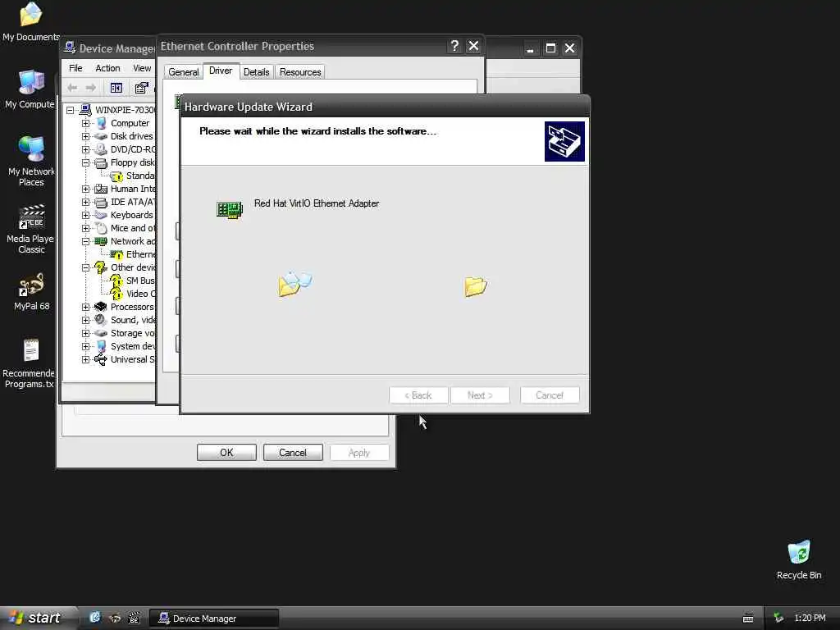The width and height of the screenshot is (840, 630).
Task: Select the Driver tab
Action: 221,71
